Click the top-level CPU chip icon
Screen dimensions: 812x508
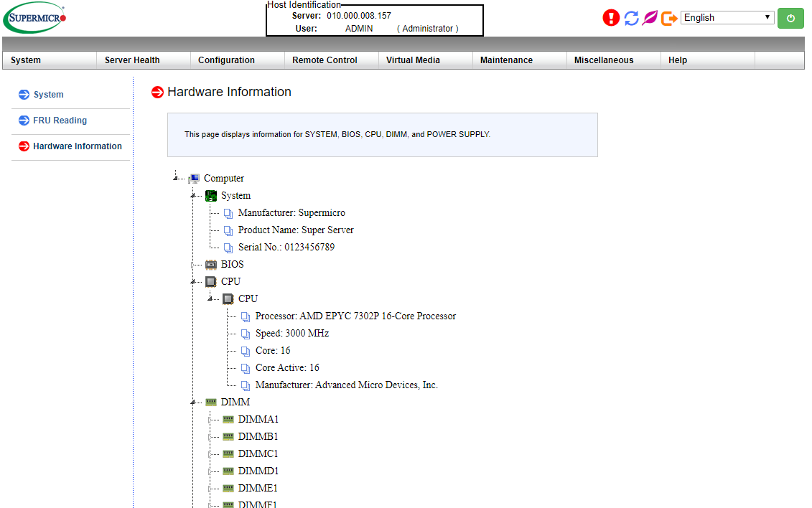211,282
